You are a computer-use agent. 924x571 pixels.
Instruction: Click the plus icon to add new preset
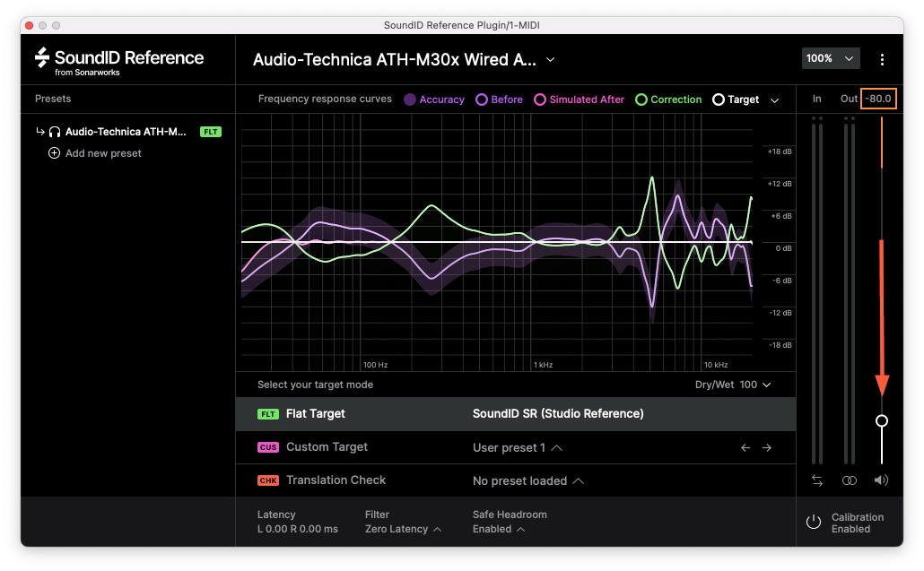pos(55,153)
